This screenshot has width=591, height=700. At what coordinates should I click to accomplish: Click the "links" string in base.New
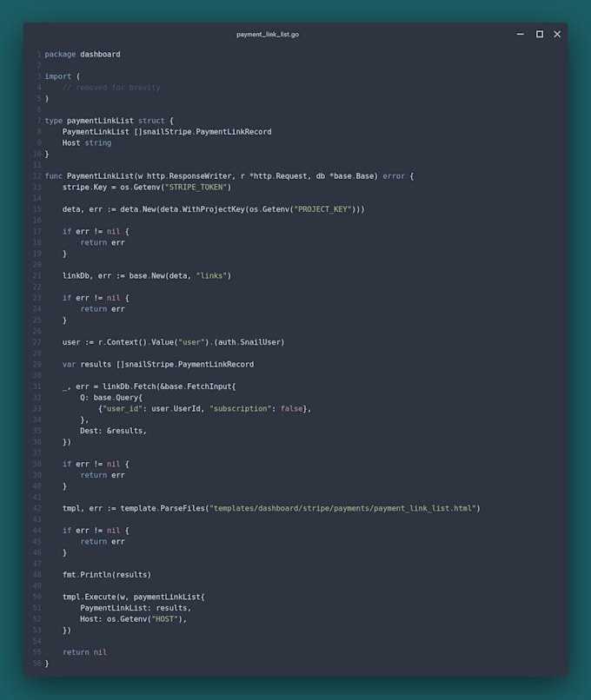(212, 275)
